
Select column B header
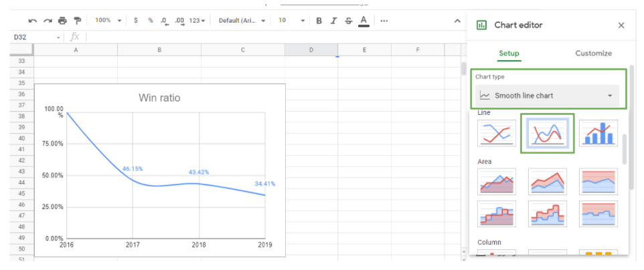[159, 50]
